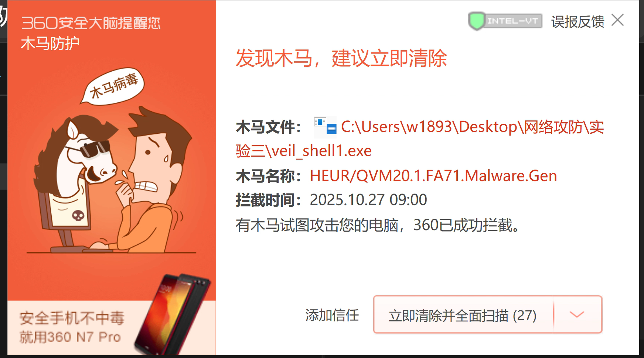Screen dimensions: 644x358
Task: Click the 发现木马，建议立即清除 headline
Action: pos(341,58)
